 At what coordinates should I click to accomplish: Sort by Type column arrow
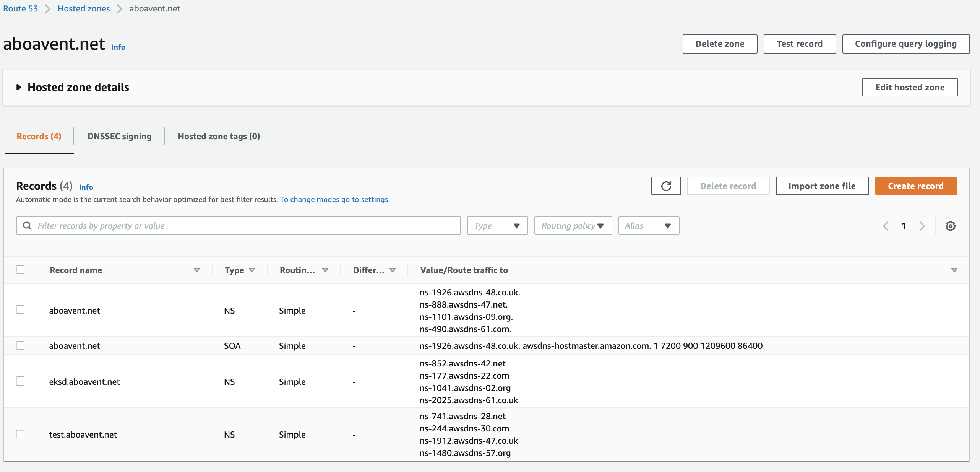tap(252, 270)
